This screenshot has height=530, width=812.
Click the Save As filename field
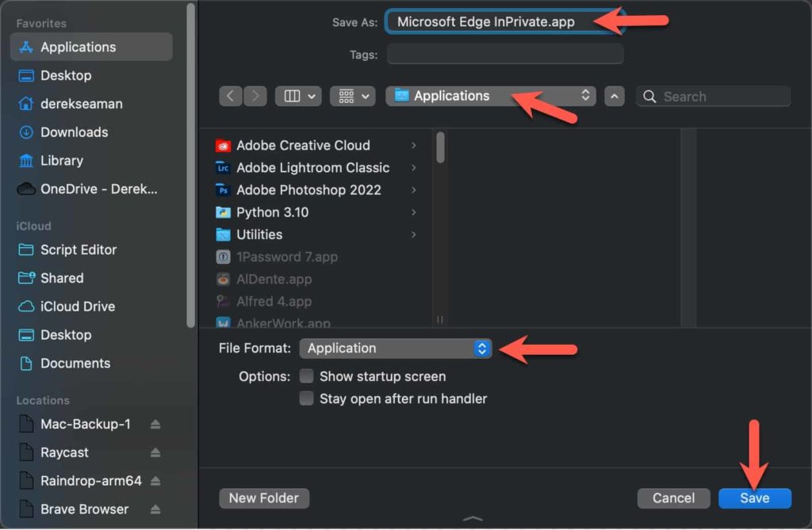[x=505, y=21]
